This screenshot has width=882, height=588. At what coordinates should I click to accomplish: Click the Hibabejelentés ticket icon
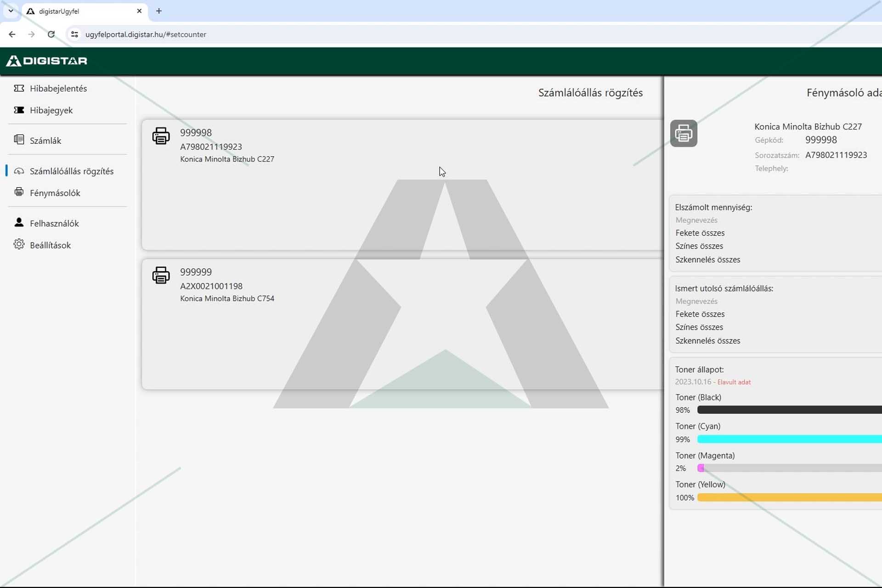click(19, 88)
